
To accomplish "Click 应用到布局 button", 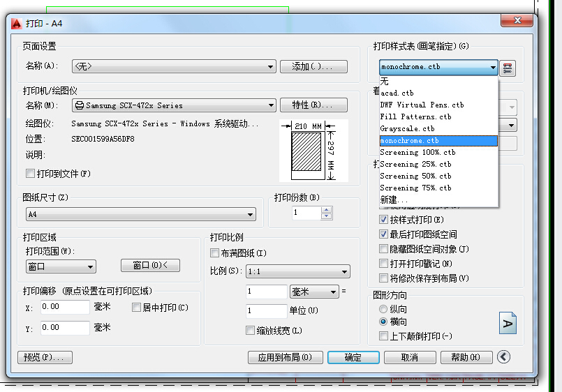I will (x=286, y=357).
